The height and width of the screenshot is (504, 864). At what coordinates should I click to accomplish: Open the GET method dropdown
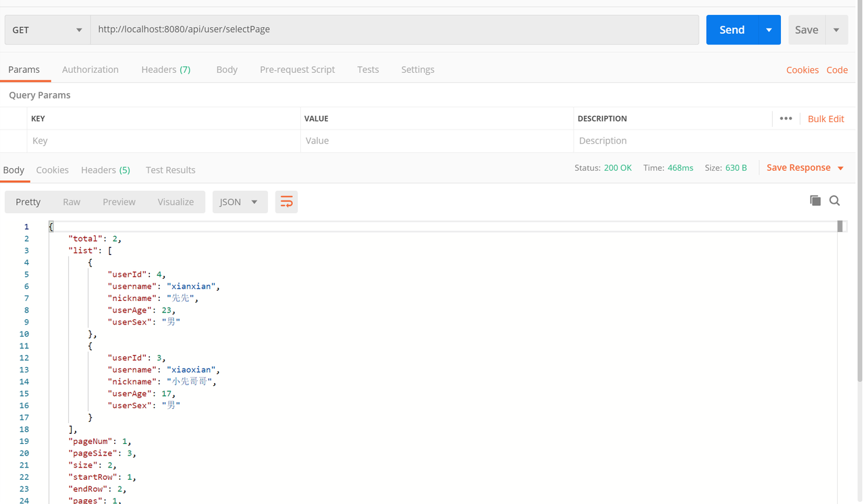(47, 30)
